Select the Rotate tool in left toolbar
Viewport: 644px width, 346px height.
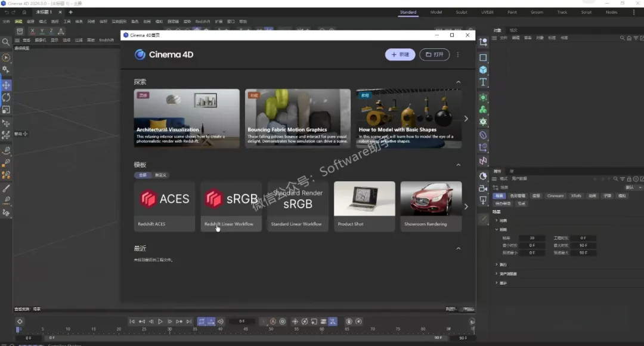[x=6, y=97]
